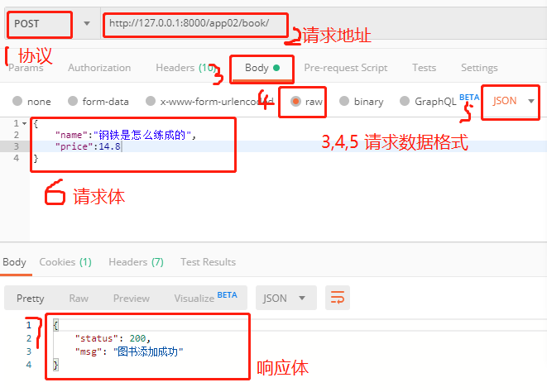Collapse the JSON fold arrow on line 1
Screen dimensions: 547x392
[24, 123]
